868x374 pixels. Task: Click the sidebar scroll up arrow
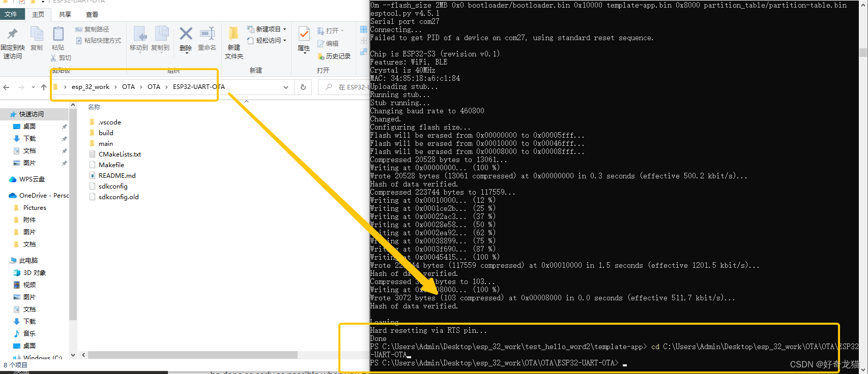coord(73,105)
